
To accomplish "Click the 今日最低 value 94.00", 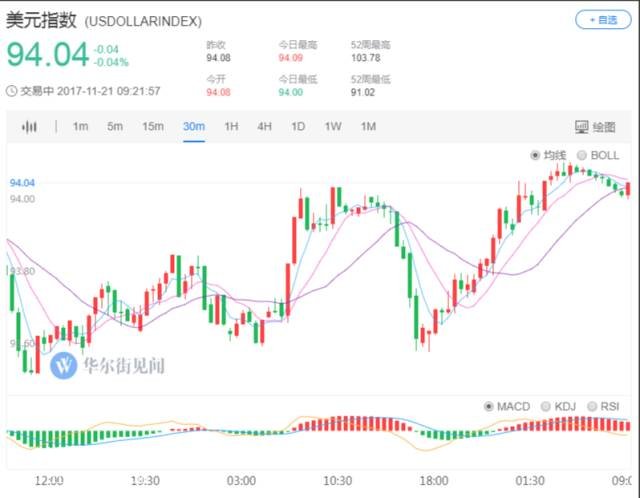I will click(x=291, y=92).
